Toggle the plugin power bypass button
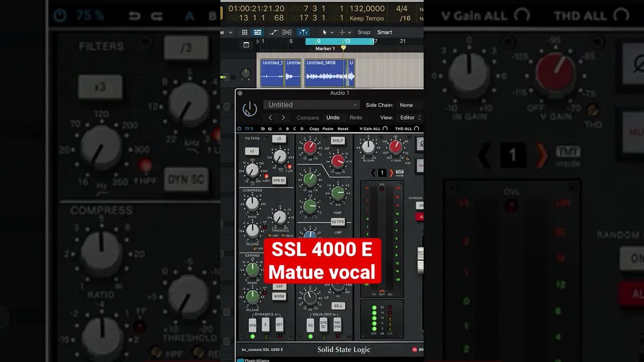This screenshot has height=362, width=644. (250, 109)
